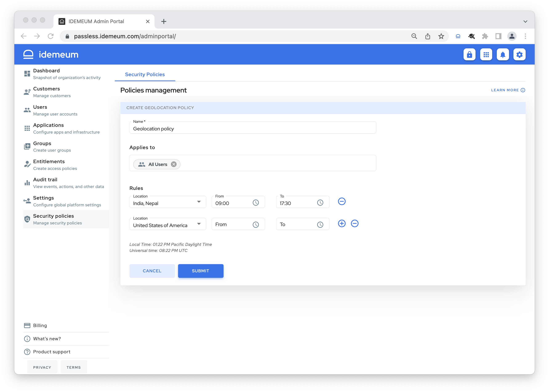Open the settings gear icon in the header
Screen dimensions: 549x392
pos(519,54)
